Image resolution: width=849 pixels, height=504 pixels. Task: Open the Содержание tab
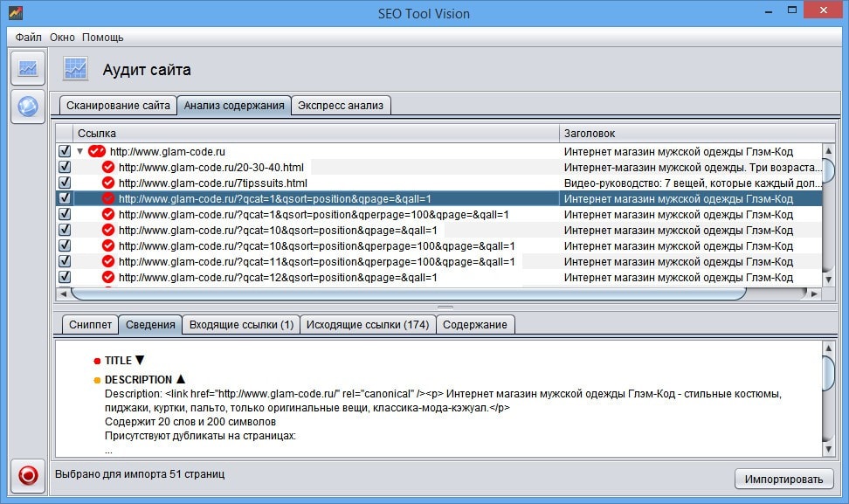click(475, 325)
